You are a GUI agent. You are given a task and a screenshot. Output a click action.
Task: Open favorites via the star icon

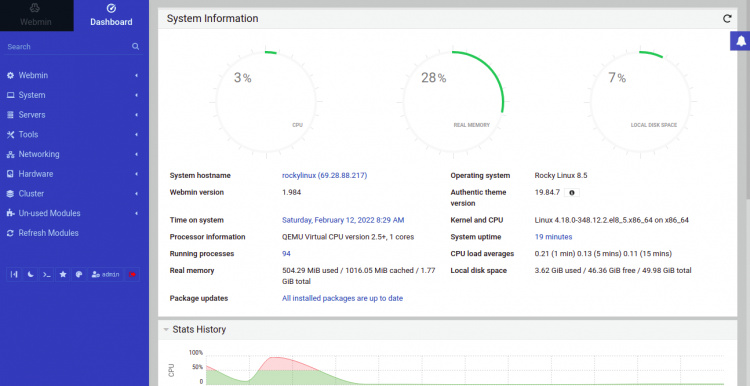click(x=63, y=275)
